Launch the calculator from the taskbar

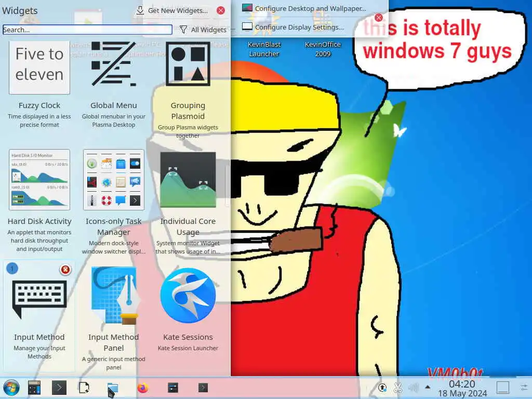34,388
